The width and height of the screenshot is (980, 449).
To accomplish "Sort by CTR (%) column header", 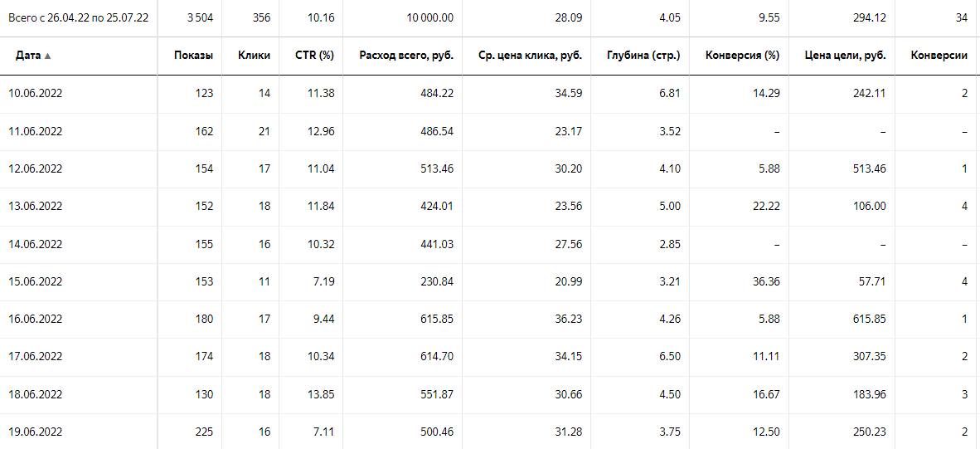I will [315, 56].
